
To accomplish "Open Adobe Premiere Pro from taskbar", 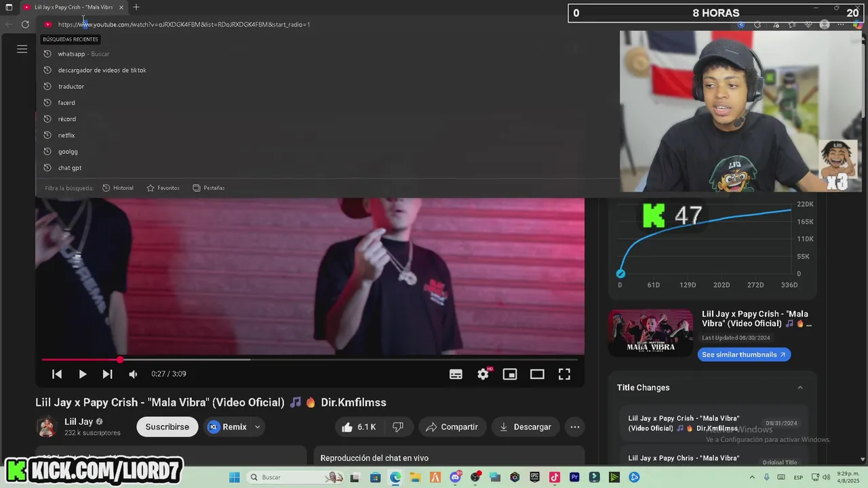I will 574,477.
